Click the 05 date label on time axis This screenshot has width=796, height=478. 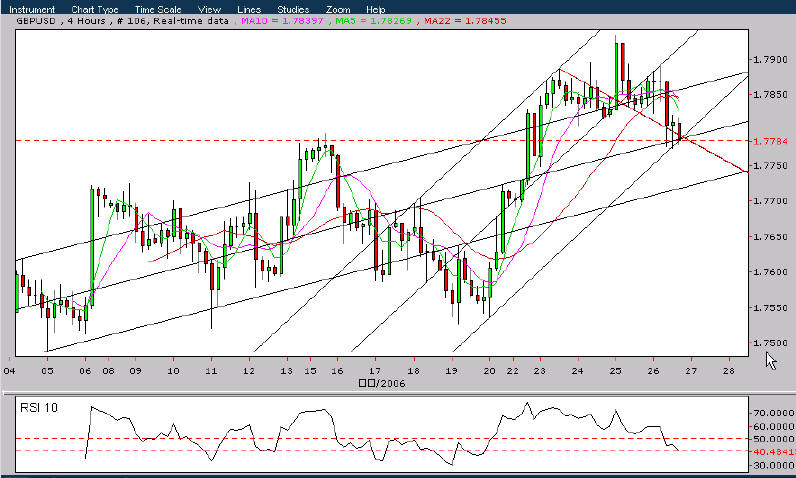tap(47, 371)
